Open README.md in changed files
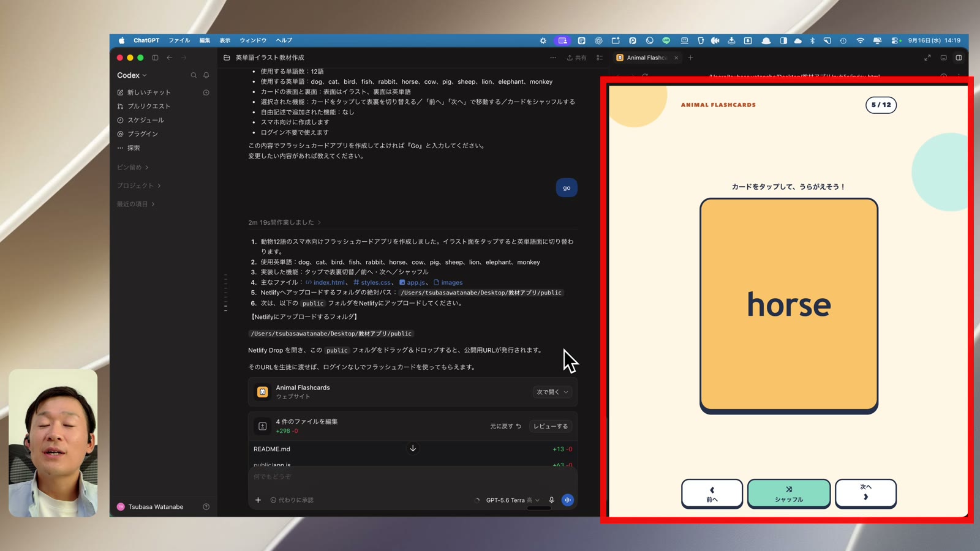This screenshot has height=551, width=980. (x=272, y=449)
